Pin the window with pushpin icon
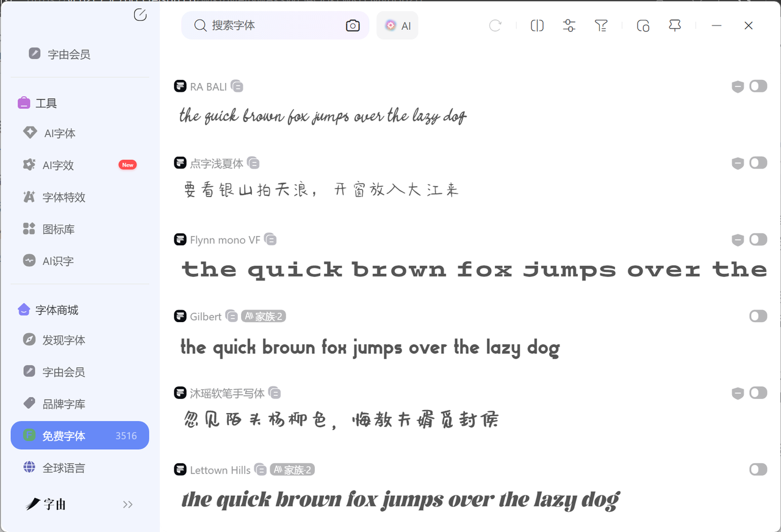This screenshot has width=781, height=532. click(x=675, y=26)
